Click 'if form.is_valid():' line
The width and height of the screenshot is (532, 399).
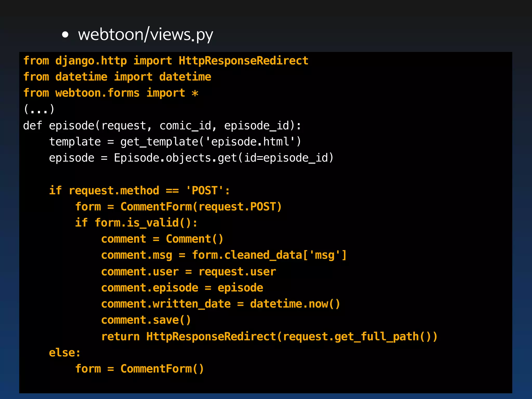click(x=136, y=223)
